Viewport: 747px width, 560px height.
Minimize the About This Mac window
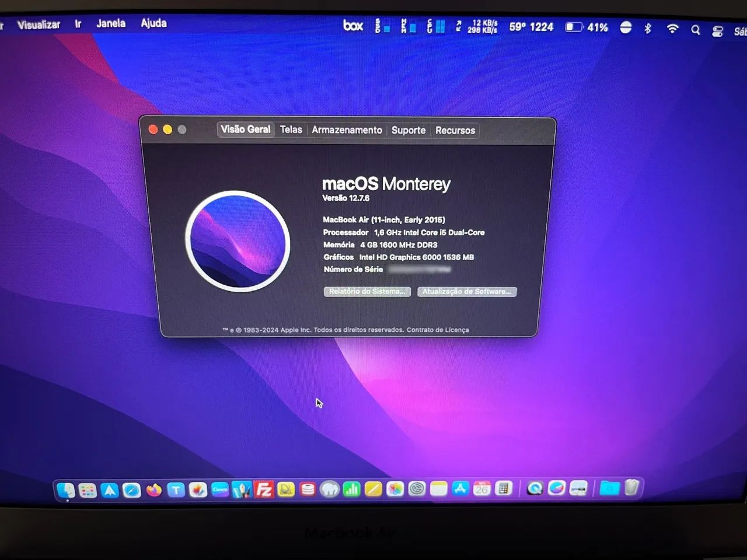(167, 129)
